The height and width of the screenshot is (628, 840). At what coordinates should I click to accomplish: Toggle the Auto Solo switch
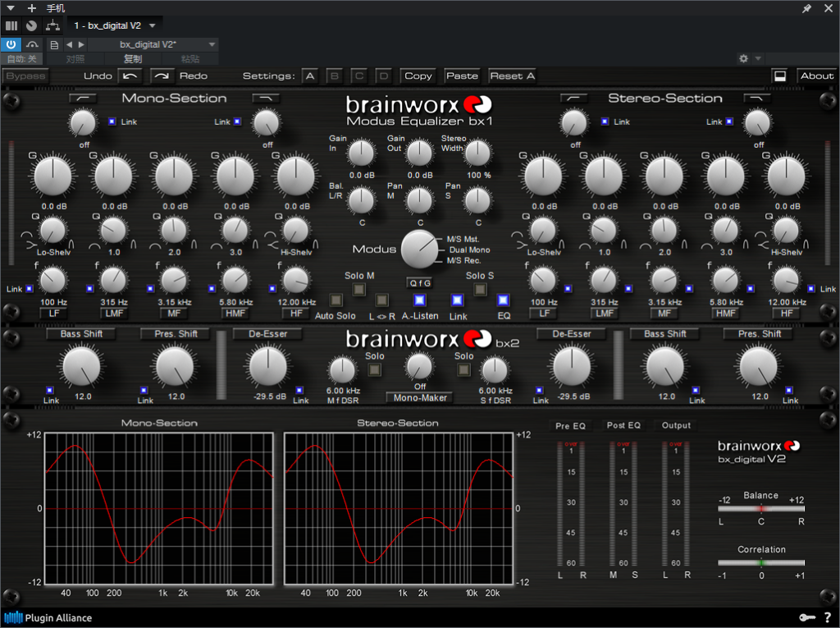(x=336, y=300)
